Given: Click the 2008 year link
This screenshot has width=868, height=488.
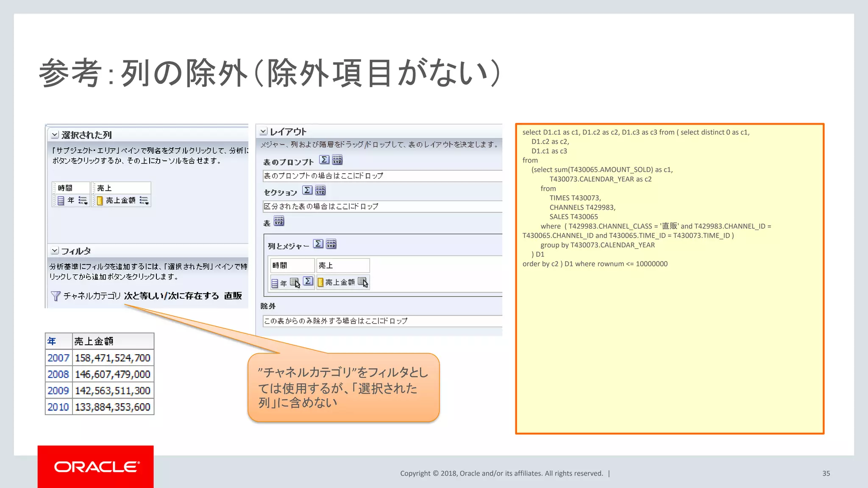Looking at the screenshot, I should point(58,374).
